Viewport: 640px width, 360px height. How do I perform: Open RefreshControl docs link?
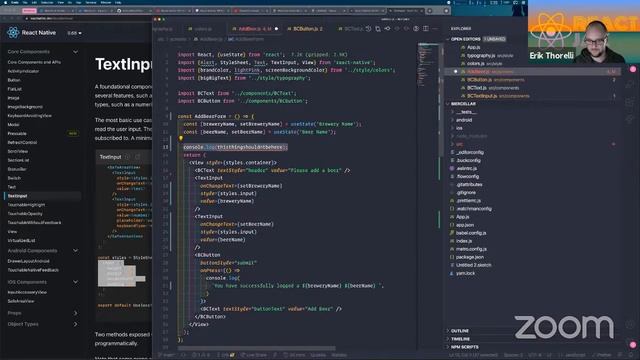click(x=22, y=142)
